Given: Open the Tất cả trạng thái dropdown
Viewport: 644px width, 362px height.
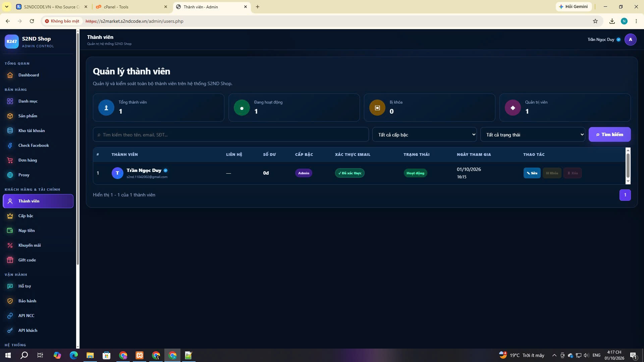Looking at the screenshot, I should 533,135.
